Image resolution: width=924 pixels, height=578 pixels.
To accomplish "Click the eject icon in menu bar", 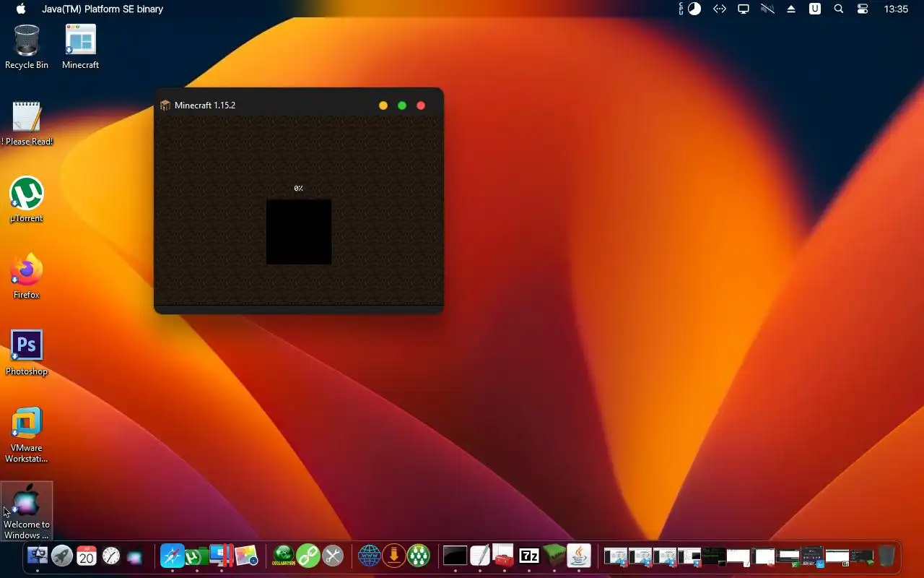I will 791,9.
